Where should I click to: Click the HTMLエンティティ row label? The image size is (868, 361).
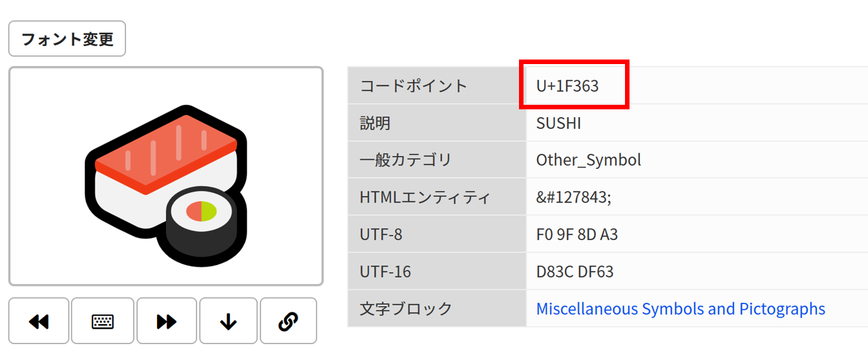425,197
